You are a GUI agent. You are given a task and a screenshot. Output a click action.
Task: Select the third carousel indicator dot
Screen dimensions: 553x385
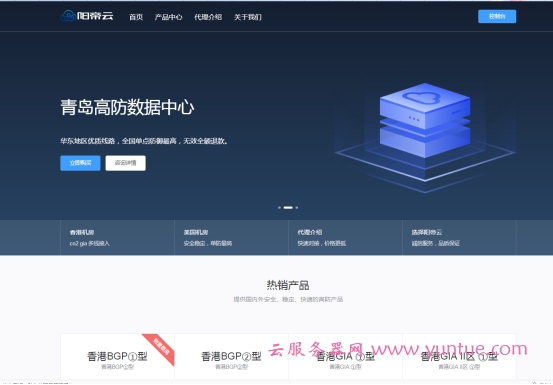pyautogui.click(x=297, y=208)
